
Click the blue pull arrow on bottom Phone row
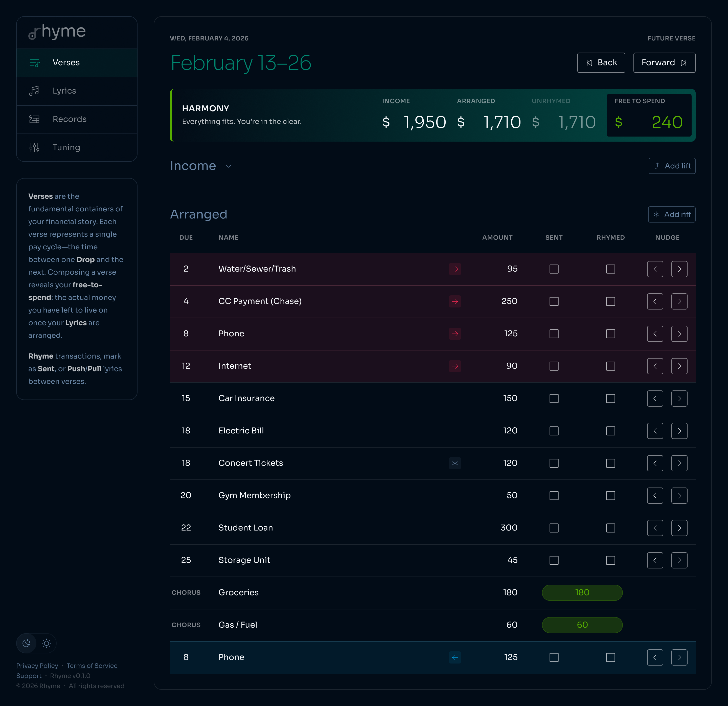pyautogui.click(x=455, y=657)
